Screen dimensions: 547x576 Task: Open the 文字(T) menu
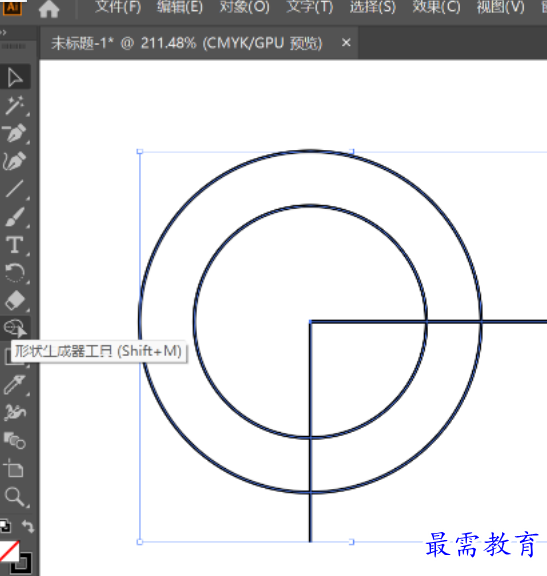310,7
